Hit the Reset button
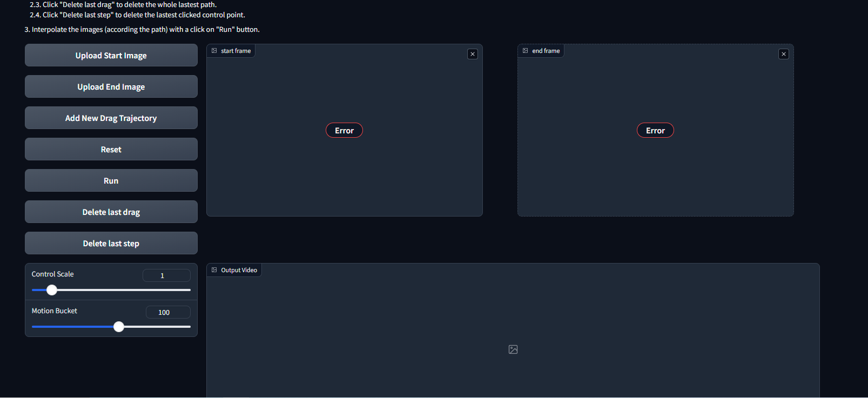The image size is (868, 398). tap(111, 150)
